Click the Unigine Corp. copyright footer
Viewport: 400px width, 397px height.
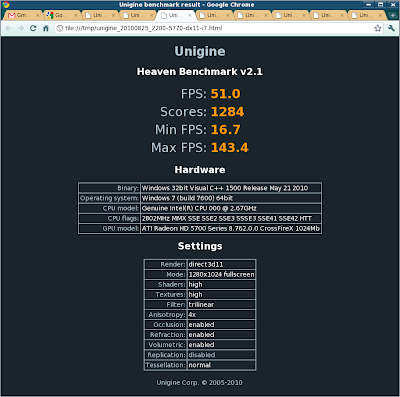(x=200, y=383)
